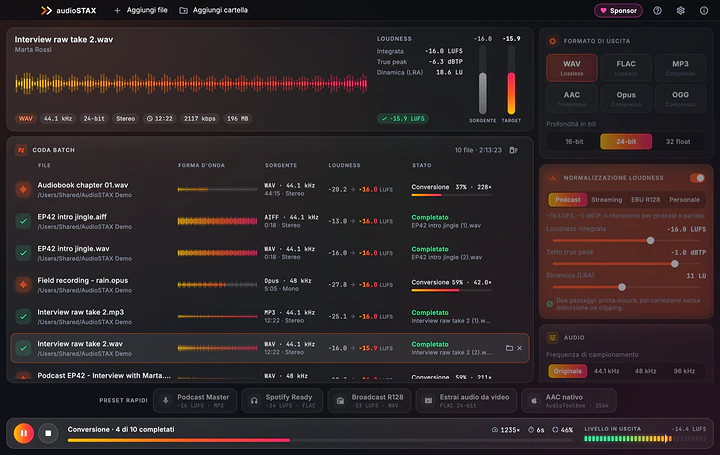Select the Personale preset tab

click(x=684, y=200)
